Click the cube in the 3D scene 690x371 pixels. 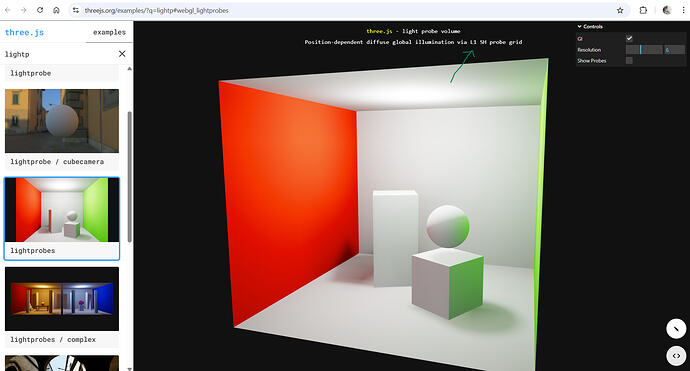point(448,284)
